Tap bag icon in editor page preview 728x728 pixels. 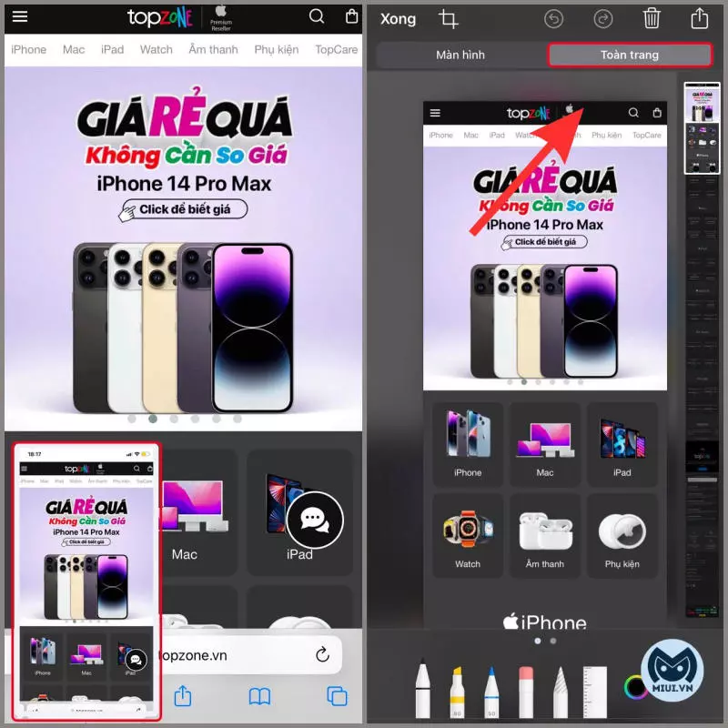[657, 113]
